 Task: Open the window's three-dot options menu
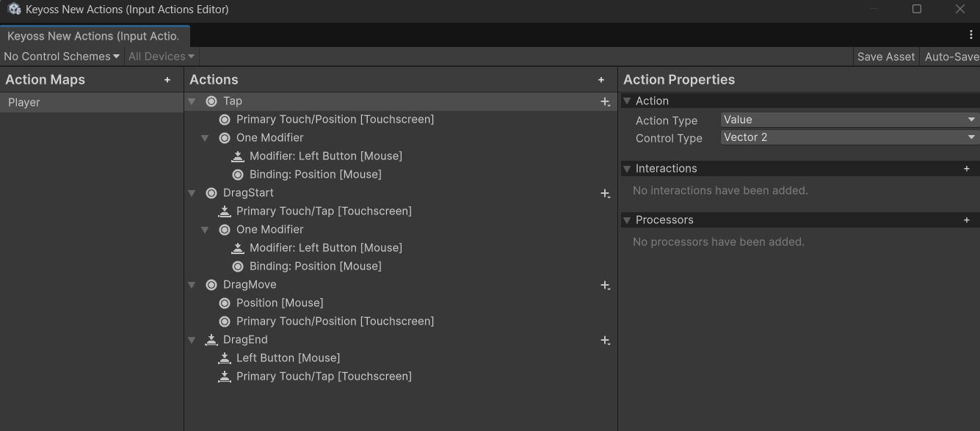tap(971, 35)
